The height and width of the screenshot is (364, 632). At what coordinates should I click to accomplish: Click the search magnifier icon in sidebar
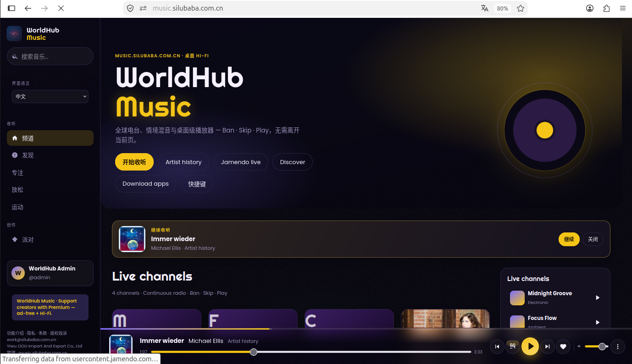15,56
